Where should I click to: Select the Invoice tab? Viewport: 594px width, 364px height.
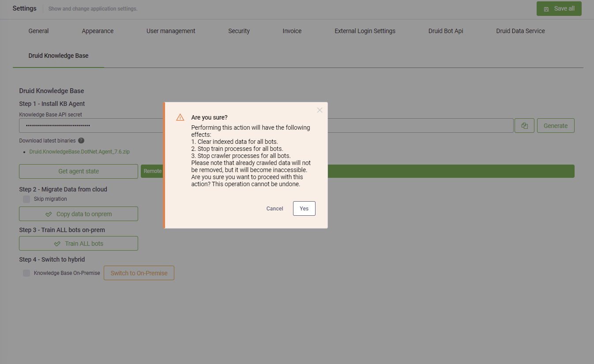point(292,31)
